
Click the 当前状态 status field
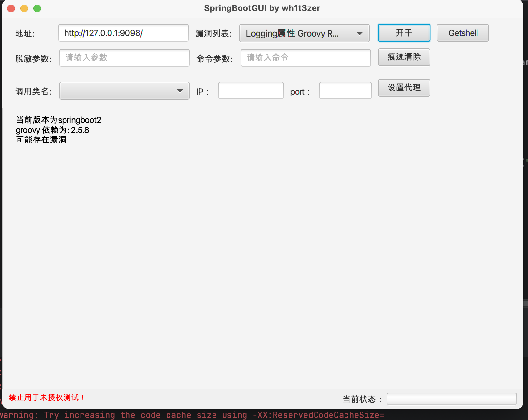(x=451, y=399)
